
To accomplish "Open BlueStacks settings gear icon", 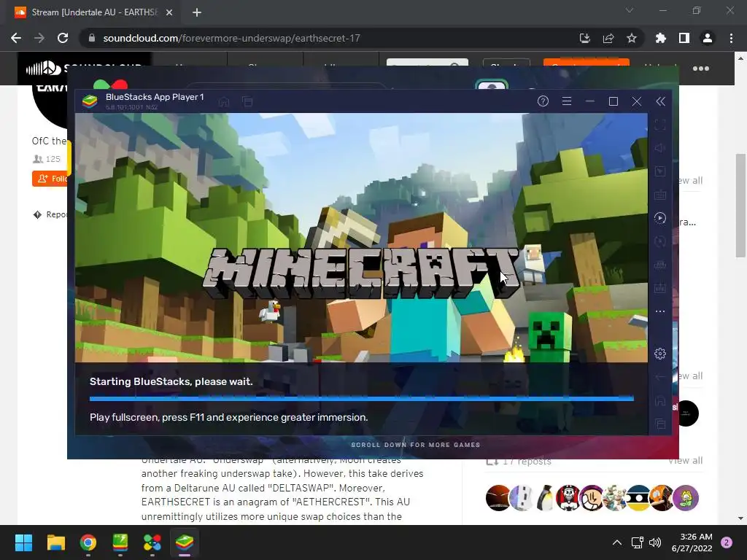I will click(x=659, y=354).
